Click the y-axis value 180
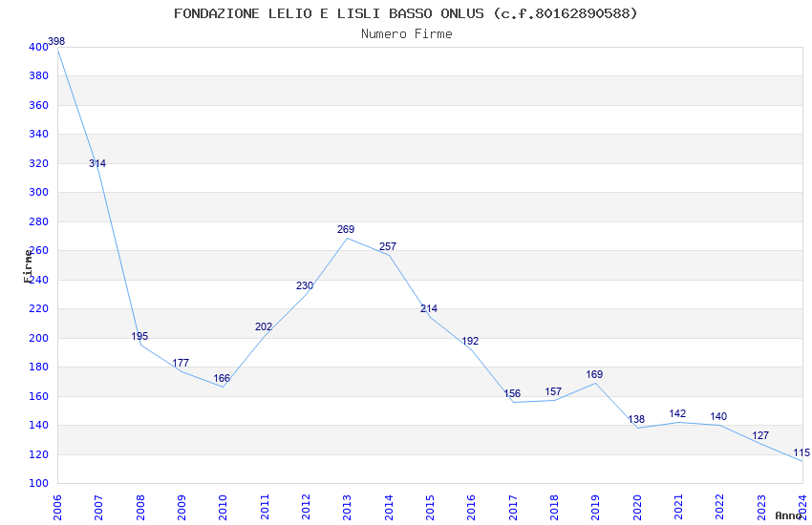 38,367
